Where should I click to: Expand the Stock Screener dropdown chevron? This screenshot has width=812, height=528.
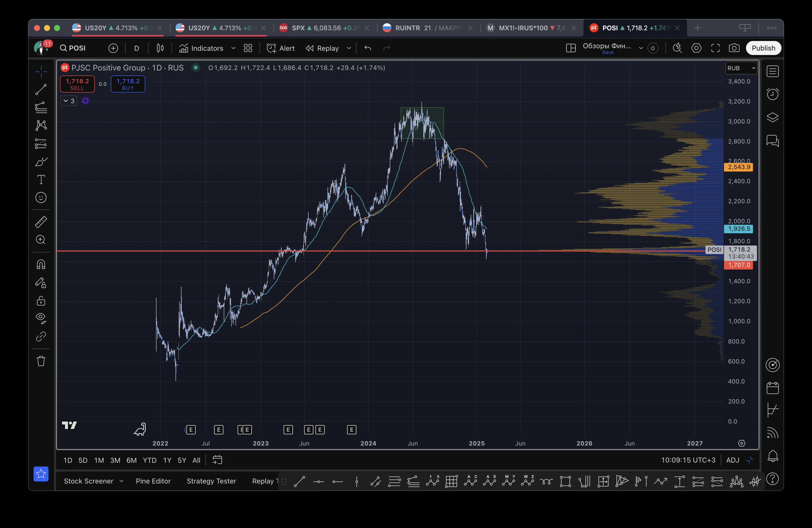[x=122, y=481]
